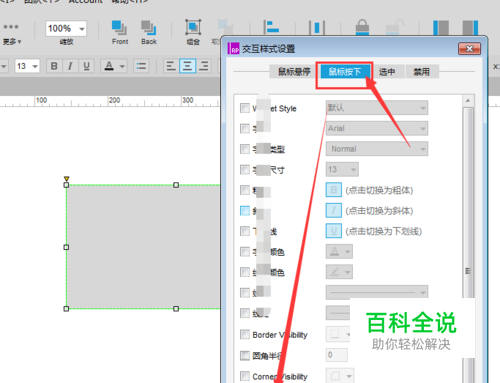This screenshot has width=500, height=383.
Task: Open the line width dropdown in dialog
Action: coord(377,292)
